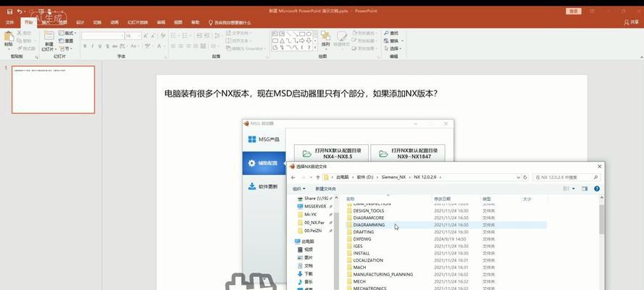Toggle preview pane in file dialog
644x290 pixels.
click(585, 188)
